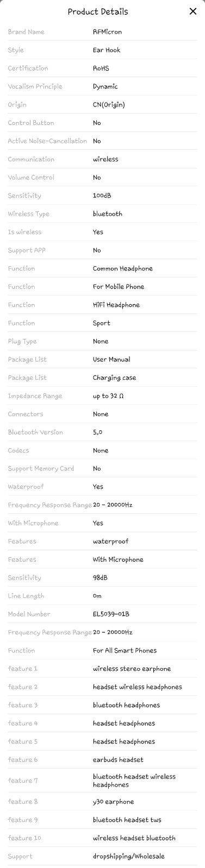Tap the RoHS certification value
Image resolution: width=205 pixels, height=868 pixels.
coord(101,68)
